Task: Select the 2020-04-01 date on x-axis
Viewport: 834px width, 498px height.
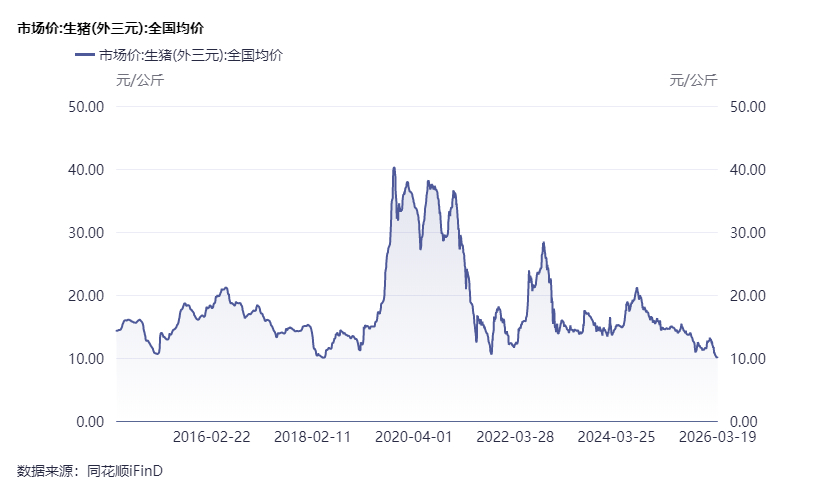Action: [414, 437]
